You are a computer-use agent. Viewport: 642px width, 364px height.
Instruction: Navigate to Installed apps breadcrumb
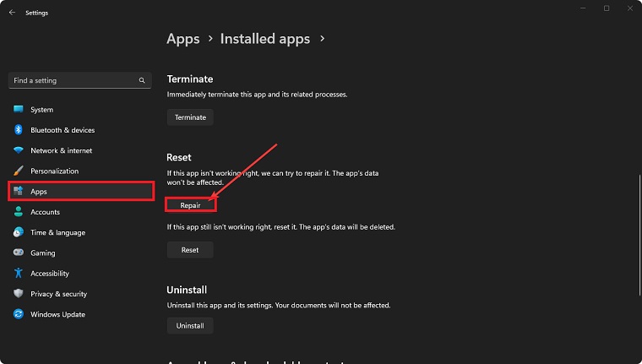(264, 39)
